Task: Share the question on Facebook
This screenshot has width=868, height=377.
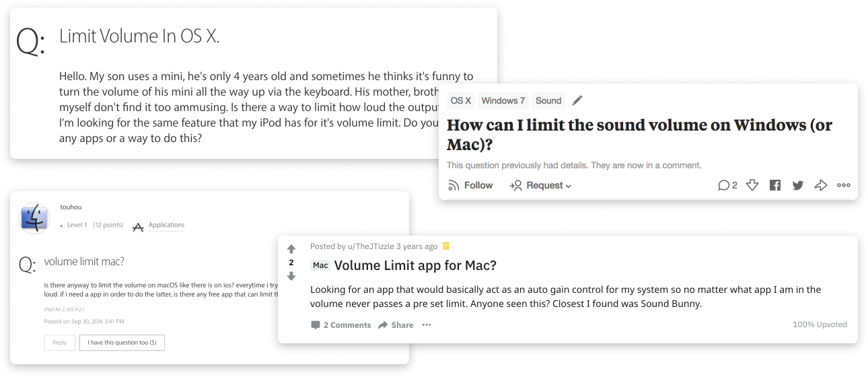Action: click(x=775, y=185)
